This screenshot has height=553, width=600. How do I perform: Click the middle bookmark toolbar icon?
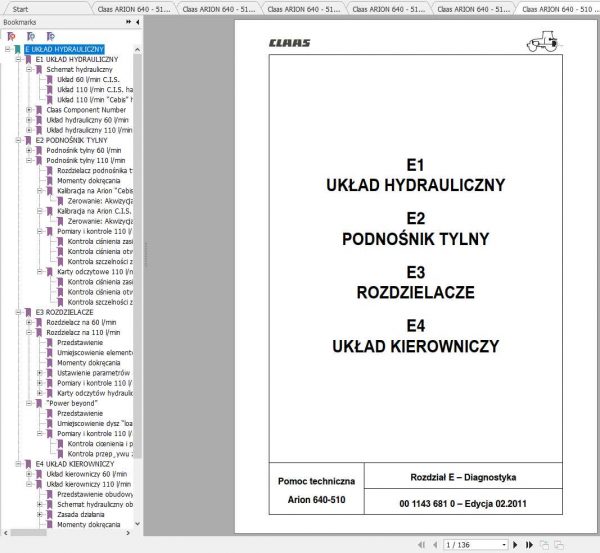[x=31, y=36]
